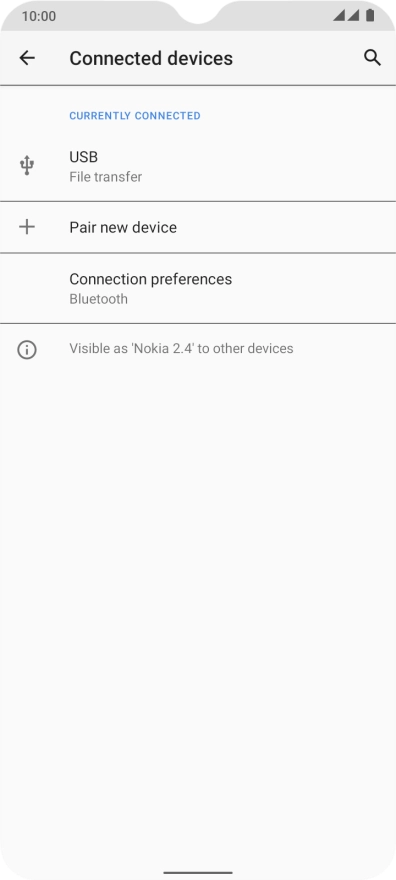Tap the Bluetooth subtitle under Connection preferences
Viewport: 396px width, 880px height.
(x=98, y=299)
